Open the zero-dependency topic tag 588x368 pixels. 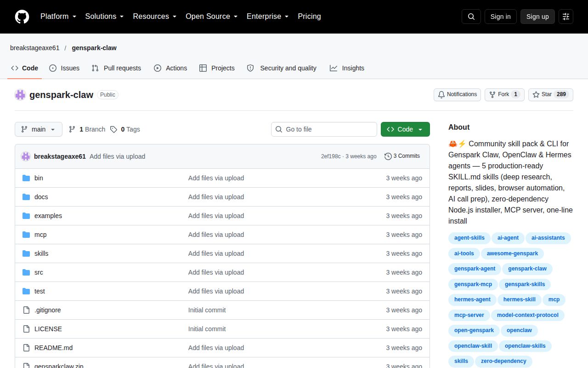(503, 361)
